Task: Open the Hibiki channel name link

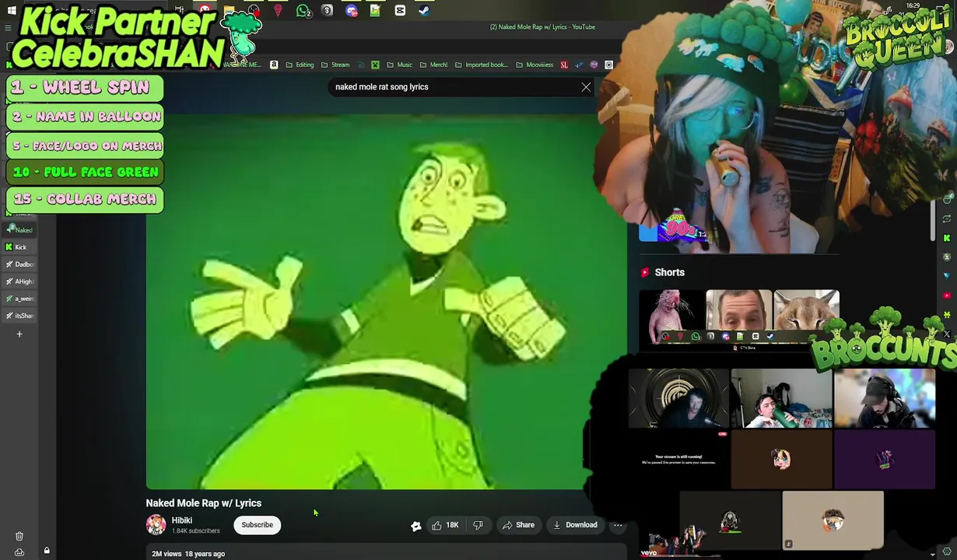Action: 182,520
